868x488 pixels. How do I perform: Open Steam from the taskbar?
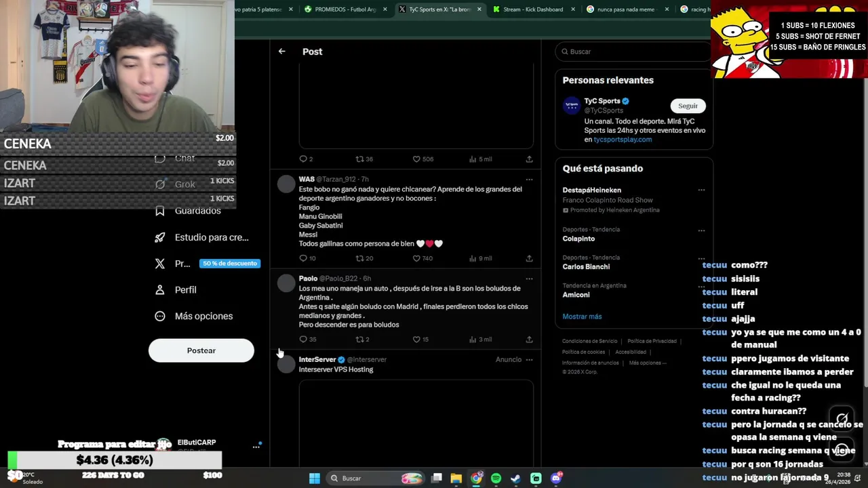pyautogui.click(x=515, y=479)
